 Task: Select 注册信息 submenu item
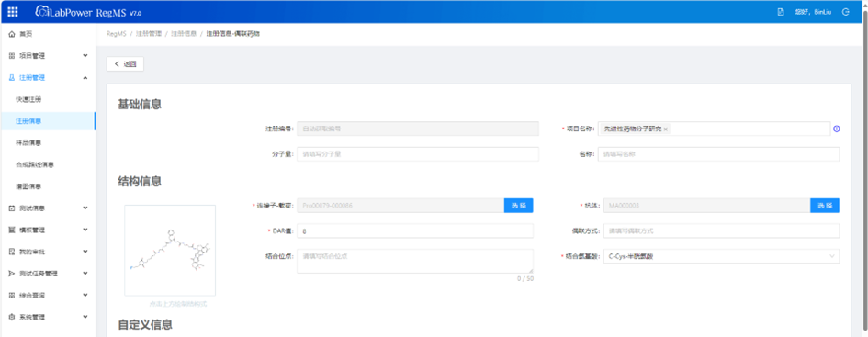pyautogui.click(x=48, y=121)
